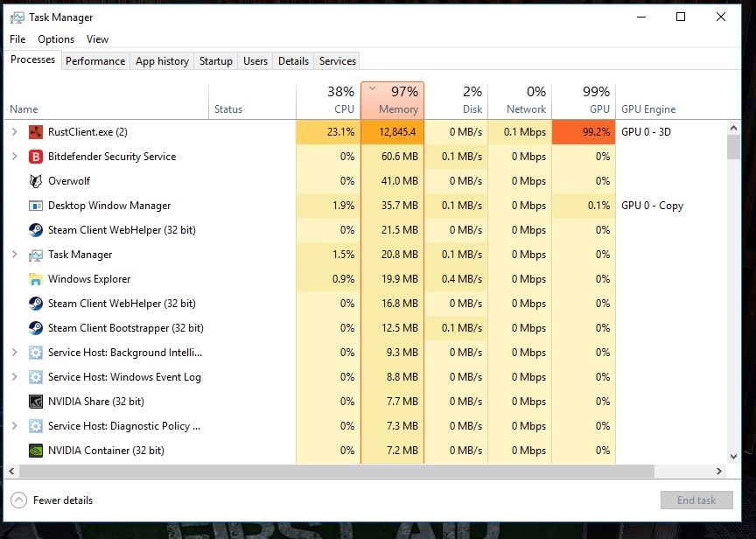Click the Windows Explorer folder icon
Image resolution: width=756 pixels, height=539 pixels.
(x=36, y=279)
